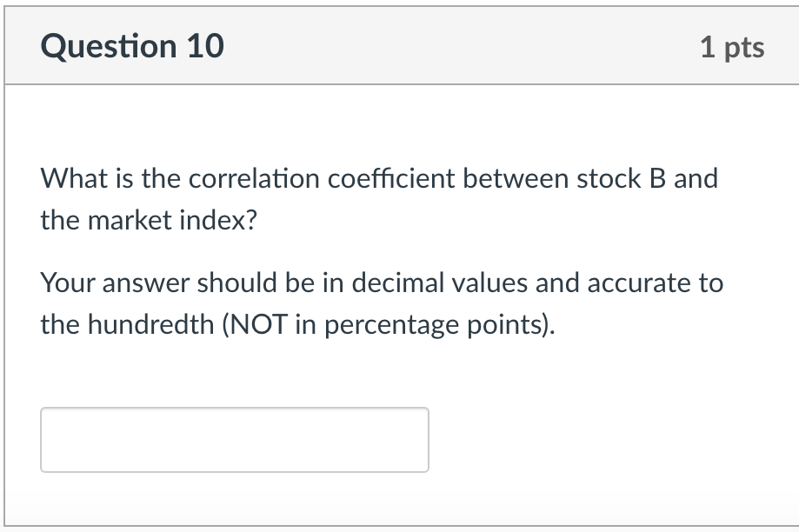Click the Question 10 heading
This screenshot has width=799, height=532.
pos(132,45)
